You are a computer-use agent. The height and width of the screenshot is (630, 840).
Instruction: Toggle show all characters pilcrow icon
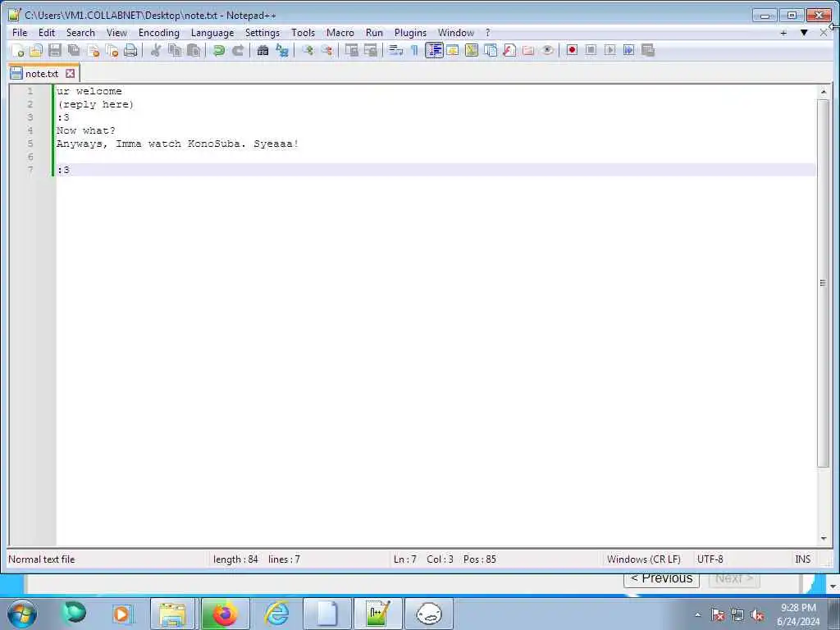414,50
